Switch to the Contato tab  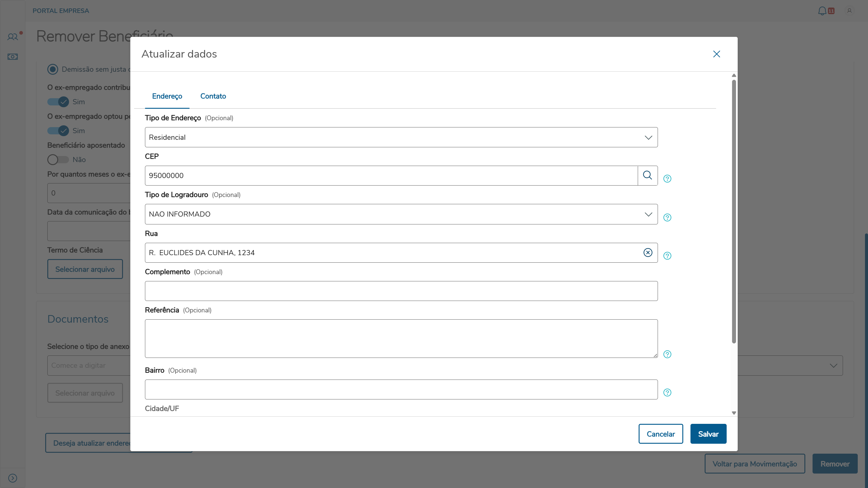[213, 96]
